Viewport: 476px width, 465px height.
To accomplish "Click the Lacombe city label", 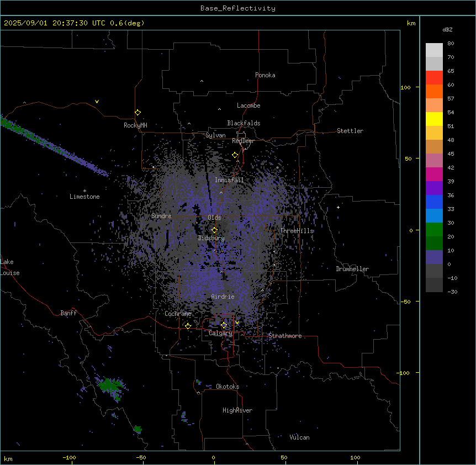I will (x=248, y=105).
